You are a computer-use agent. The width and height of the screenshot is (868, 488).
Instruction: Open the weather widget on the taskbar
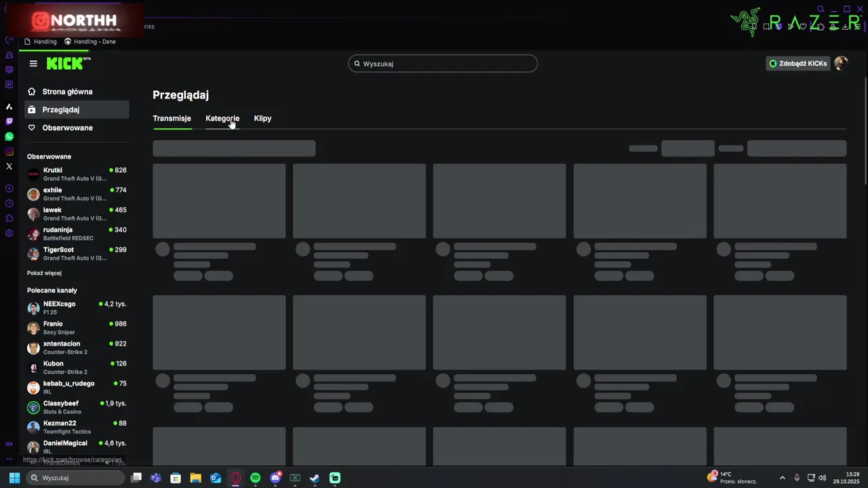pos(732,478)
